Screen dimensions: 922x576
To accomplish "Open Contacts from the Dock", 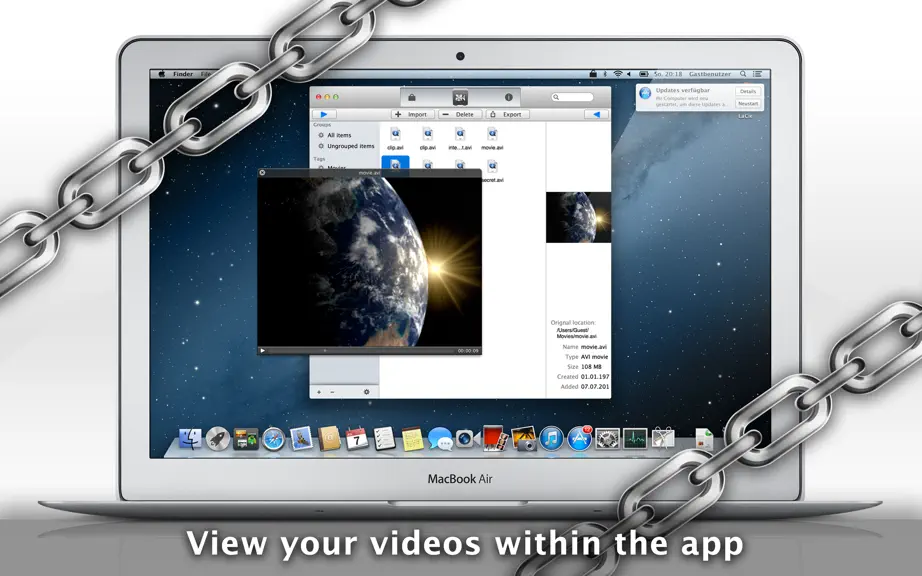I will 329,438.
